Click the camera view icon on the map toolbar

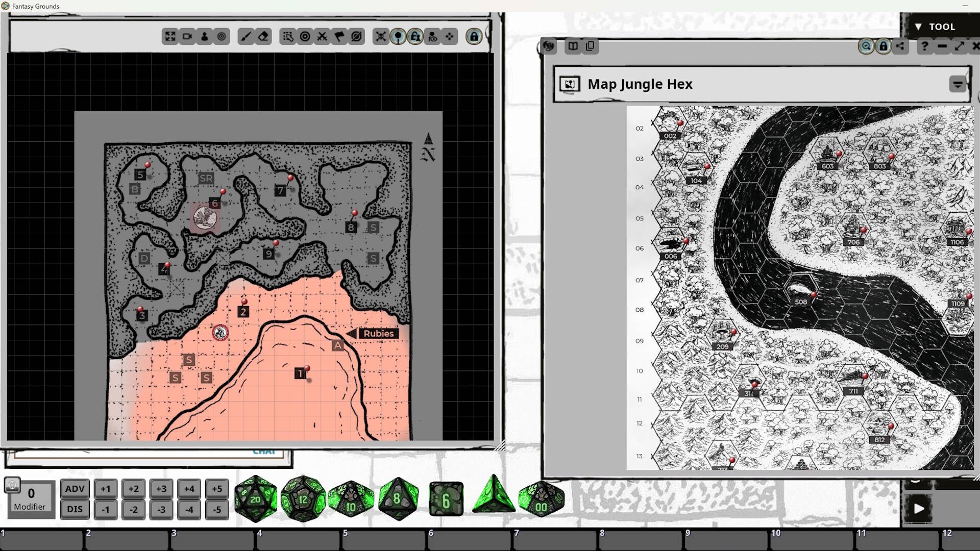pos(186,36)
